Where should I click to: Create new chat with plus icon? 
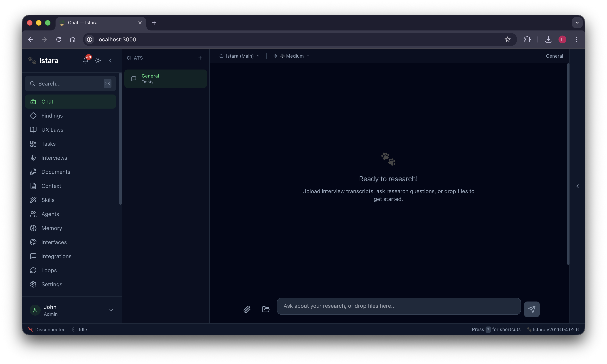[200, 58]
